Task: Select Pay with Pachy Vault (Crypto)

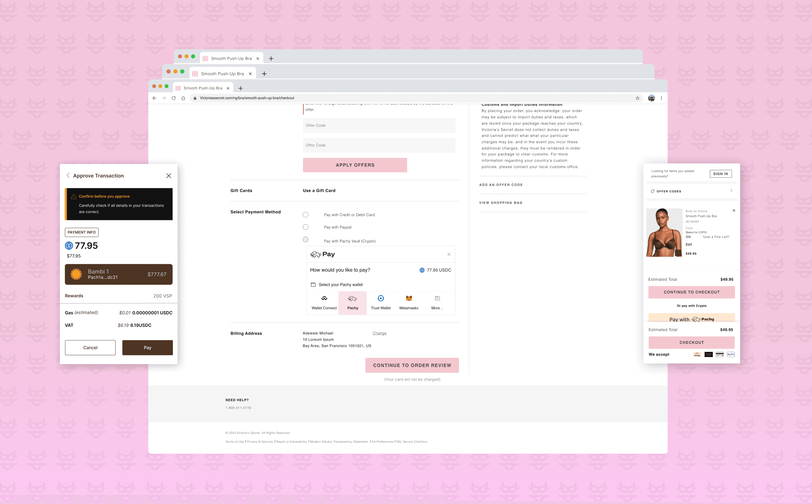Action: pos(305,239)
